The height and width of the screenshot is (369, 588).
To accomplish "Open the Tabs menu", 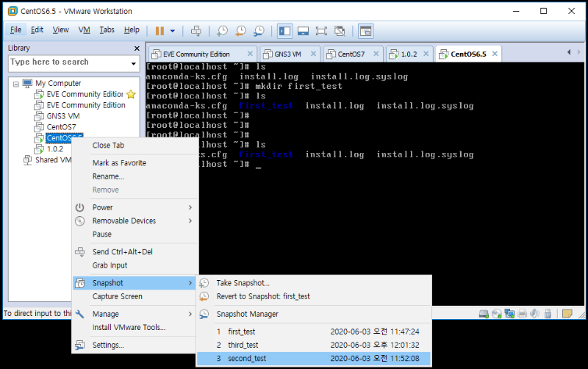I will click(107, 29).
